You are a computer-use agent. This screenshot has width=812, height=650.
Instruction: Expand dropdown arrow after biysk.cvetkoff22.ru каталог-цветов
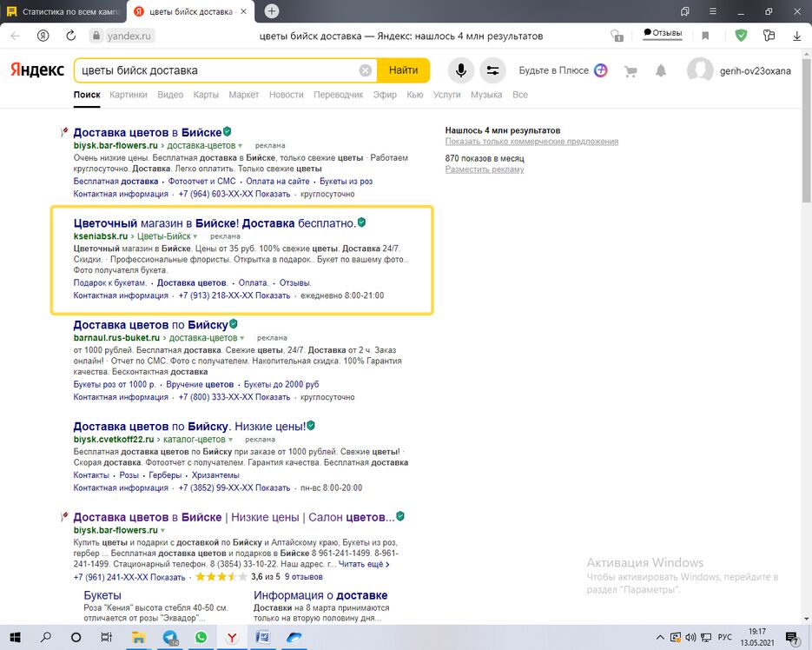point(230,440)
